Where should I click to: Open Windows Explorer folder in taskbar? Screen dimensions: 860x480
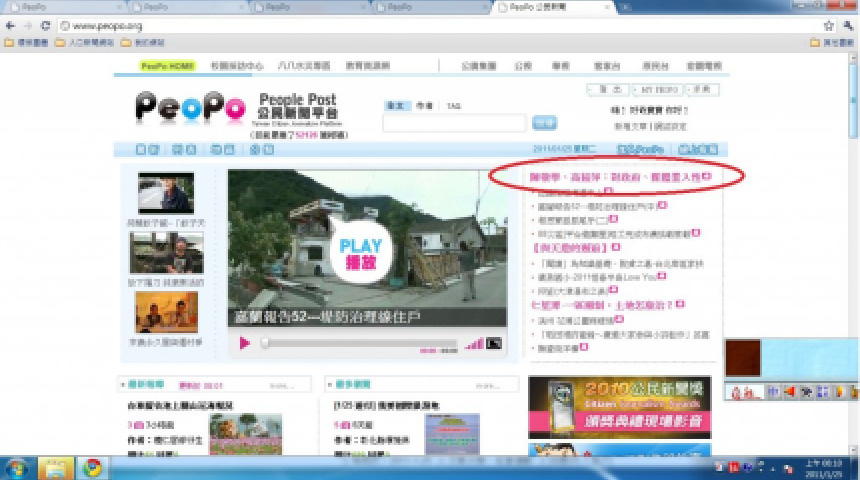(x=56, y=467)
